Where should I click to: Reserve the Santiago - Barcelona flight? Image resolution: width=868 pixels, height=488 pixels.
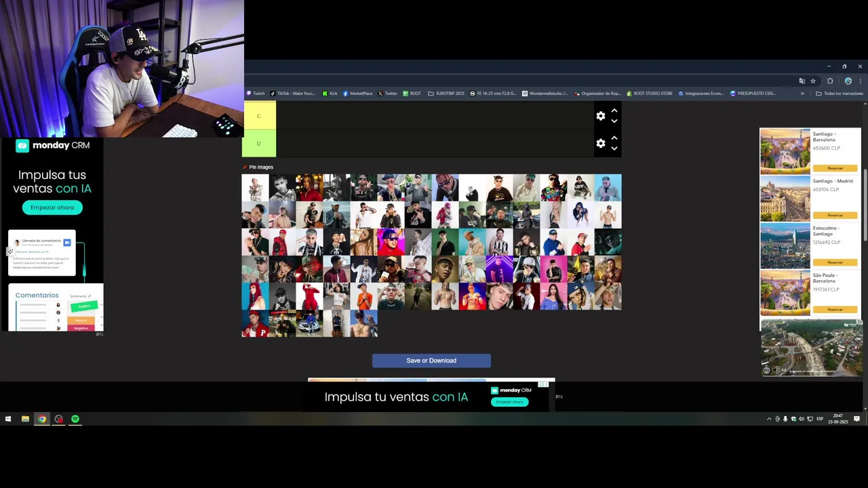point(835,168)
